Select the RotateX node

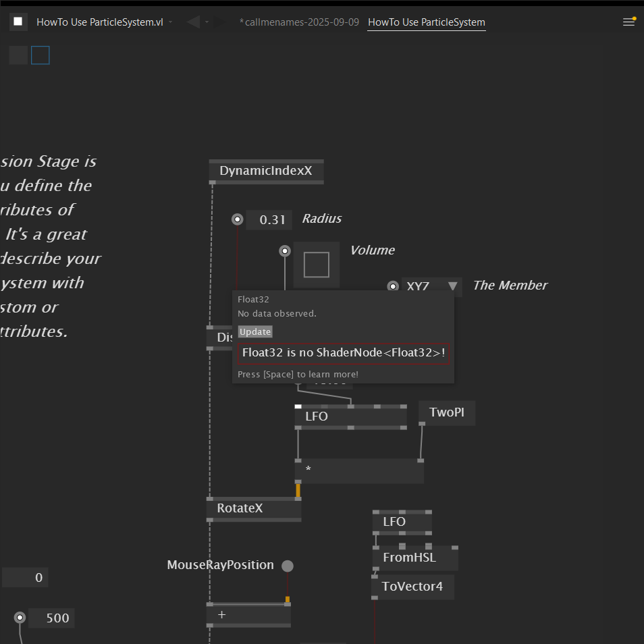point(253,508)
